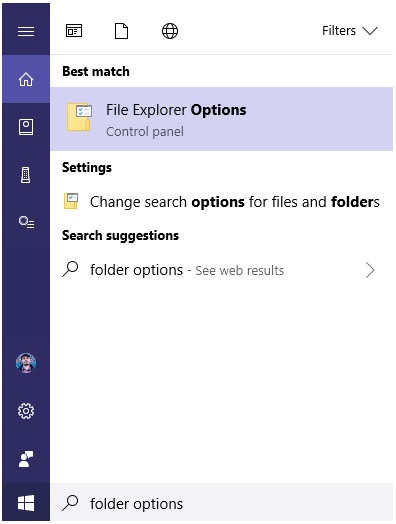Open Settings gear in sidebar
The width and height of the screenshot is (396, 524).
tap(26, 411)
